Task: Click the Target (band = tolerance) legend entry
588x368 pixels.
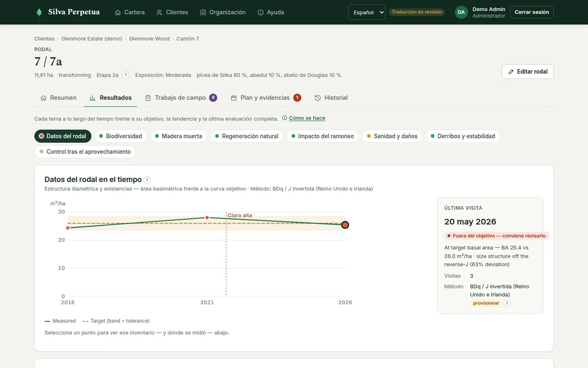Action: [116, 321]
